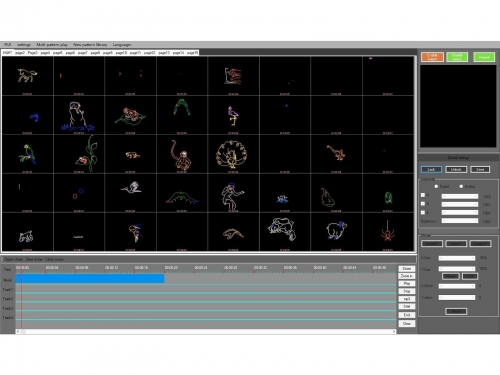Viewport: 500px width, 375px height.
Task: Enable the Digital color radio button
Action: 436,186
